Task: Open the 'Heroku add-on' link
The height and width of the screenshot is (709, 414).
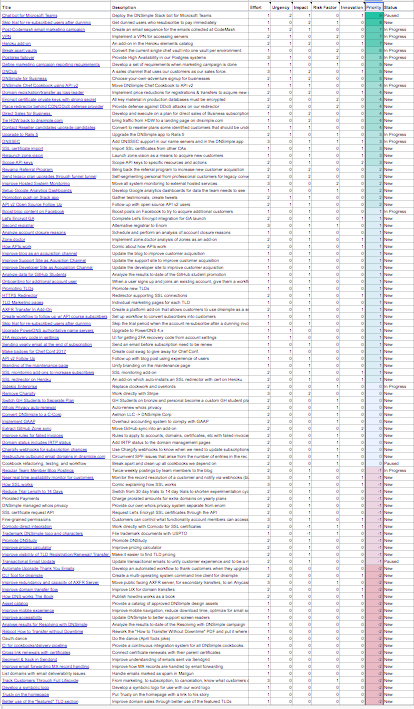Action: [x=16, y=43]
